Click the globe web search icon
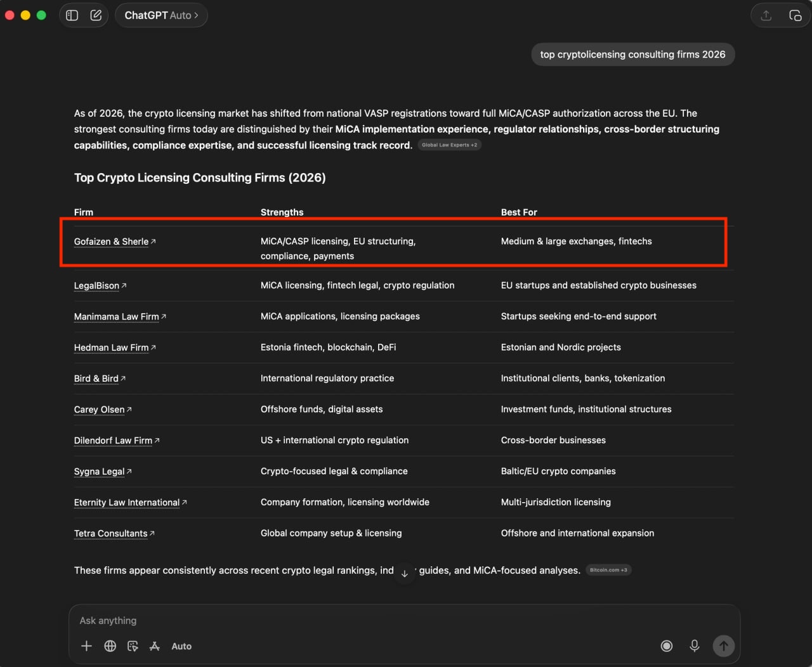The image size is (812, 667). [x=110, y=646]
